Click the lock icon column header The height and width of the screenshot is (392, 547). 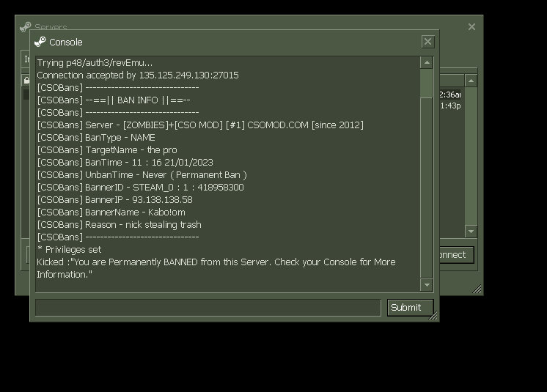tap(26, 81)
